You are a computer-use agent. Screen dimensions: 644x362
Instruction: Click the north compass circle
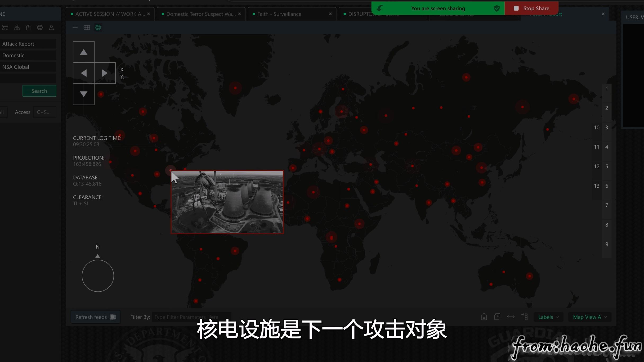coord(98,276)
